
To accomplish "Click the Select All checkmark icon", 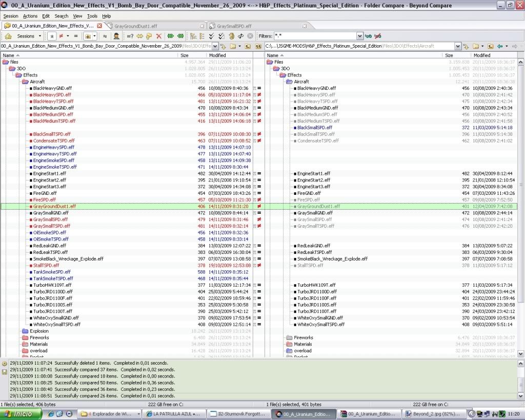I will pos(212,36).
